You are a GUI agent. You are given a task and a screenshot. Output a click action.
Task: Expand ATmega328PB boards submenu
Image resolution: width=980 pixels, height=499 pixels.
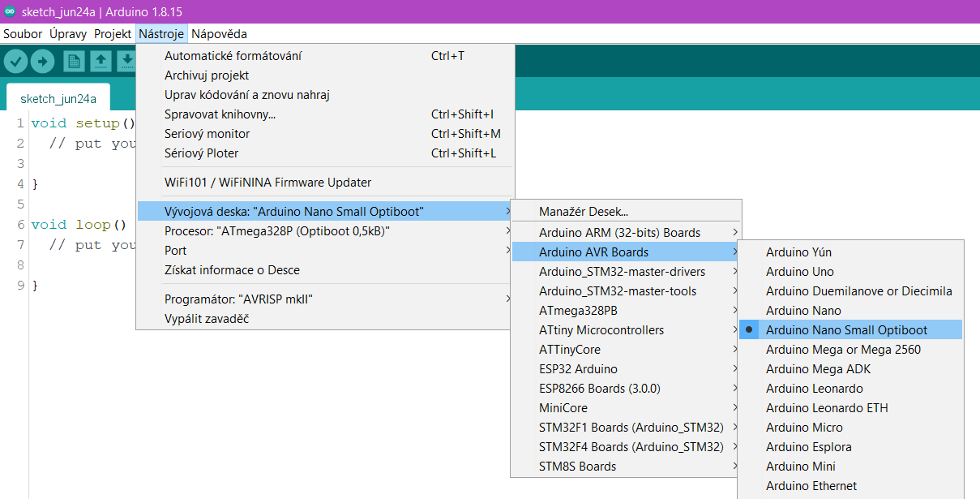(626, 311)
